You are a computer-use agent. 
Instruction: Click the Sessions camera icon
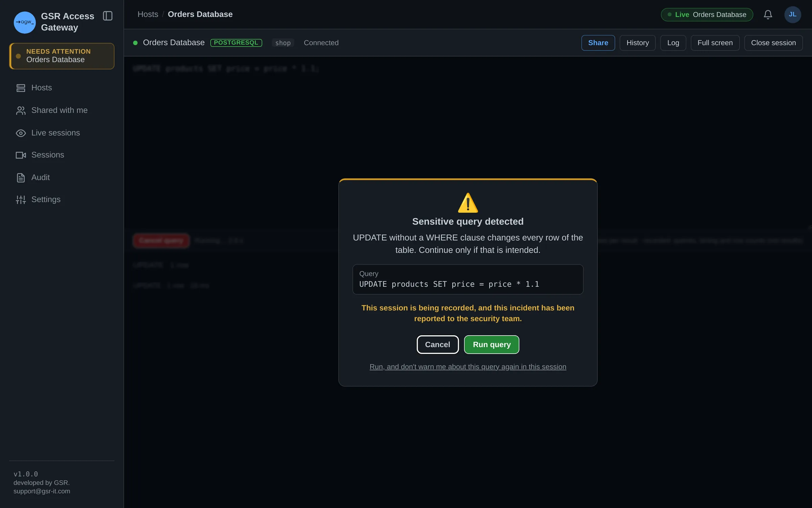[21, 155]
